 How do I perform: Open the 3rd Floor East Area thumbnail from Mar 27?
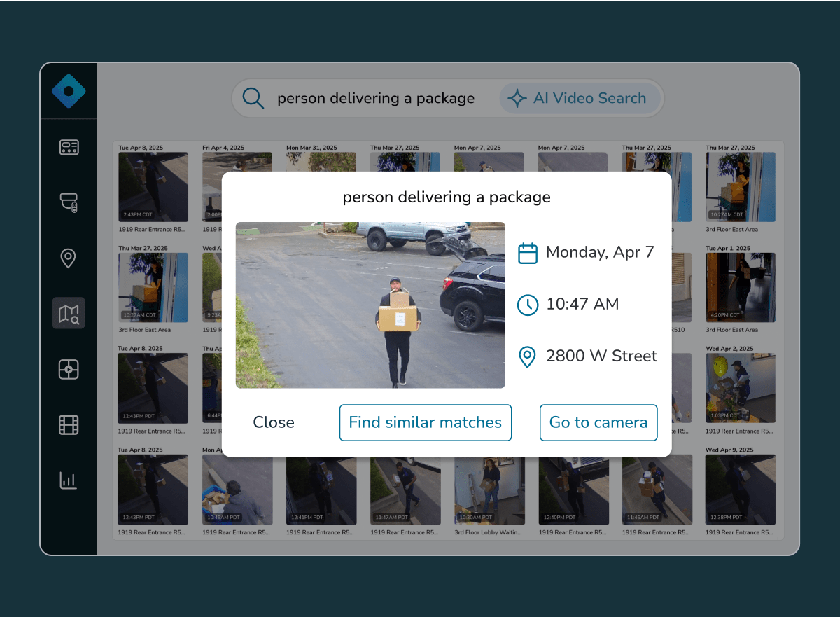pos(740,186)
